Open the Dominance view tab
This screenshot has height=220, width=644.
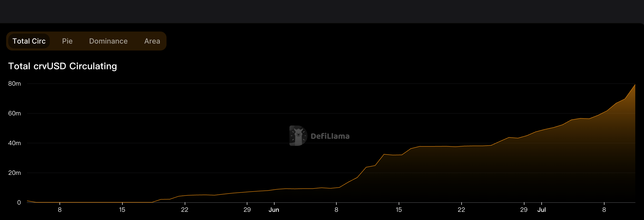(108, 41)
